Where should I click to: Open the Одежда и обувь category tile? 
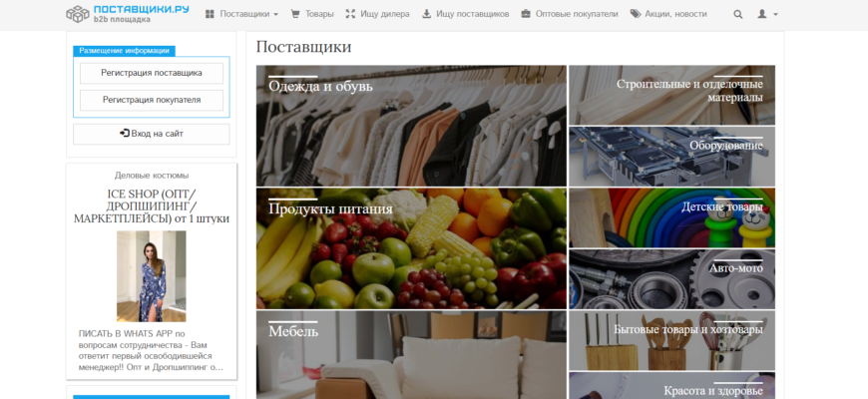(411, 126)
